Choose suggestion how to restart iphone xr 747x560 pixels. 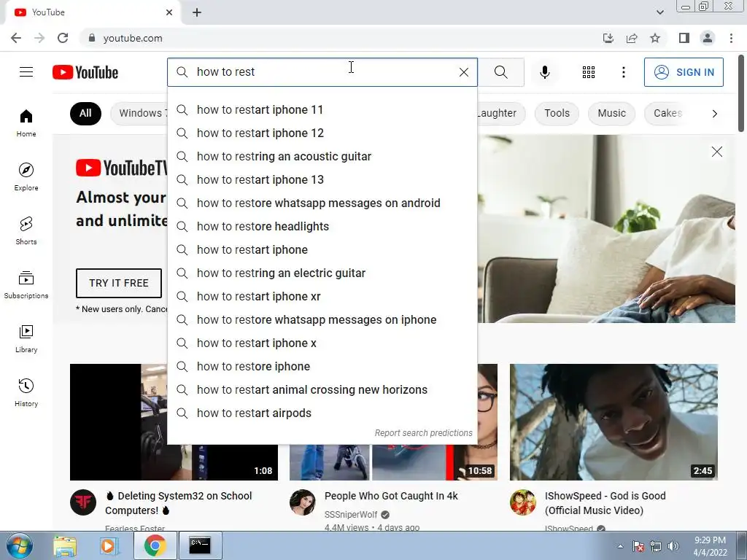322,296
